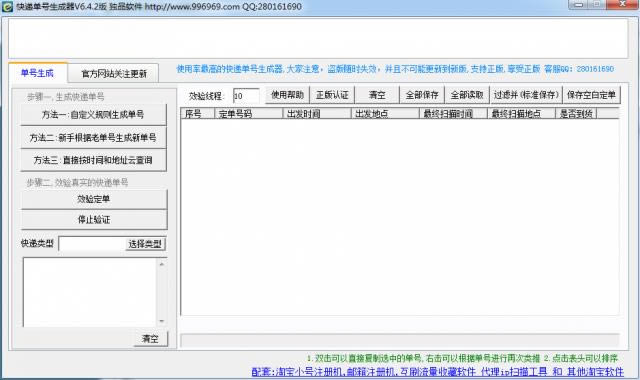The height and width of the screenshot is (380, 640).
Task: Click the progress bar below the table
Action: [400, 340]
